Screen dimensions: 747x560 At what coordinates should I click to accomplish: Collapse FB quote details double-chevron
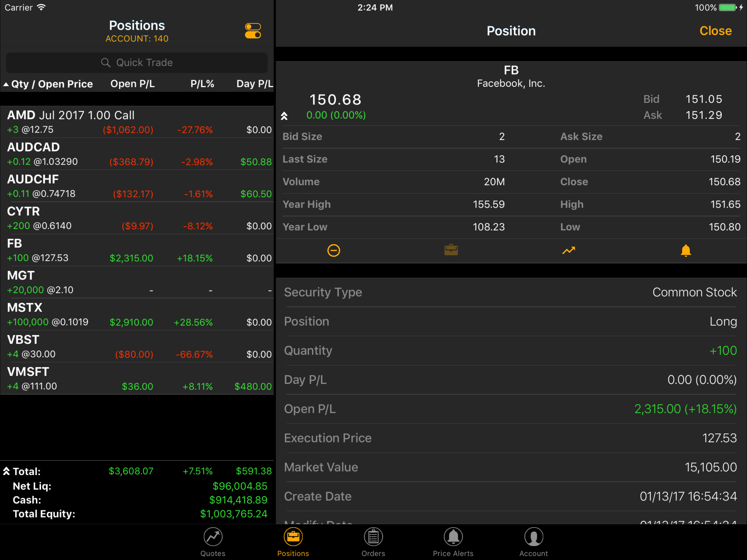(x=284, y=116)
